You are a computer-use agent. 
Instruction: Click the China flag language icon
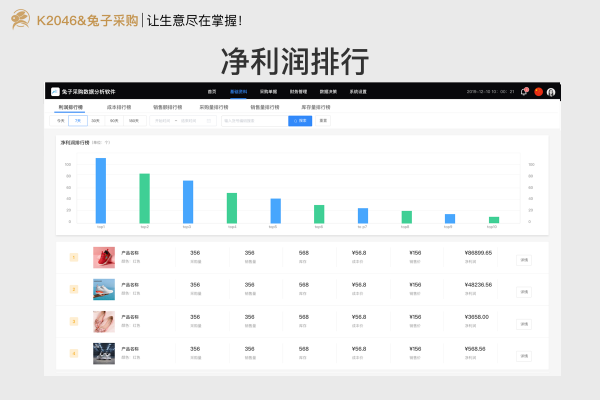(538, 91)
